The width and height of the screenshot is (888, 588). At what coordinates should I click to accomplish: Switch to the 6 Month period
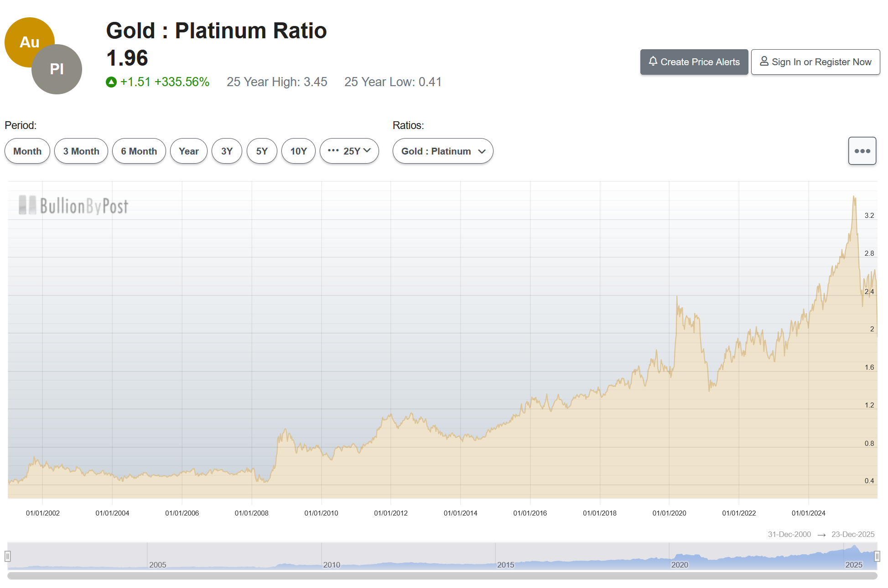(139, 151)
